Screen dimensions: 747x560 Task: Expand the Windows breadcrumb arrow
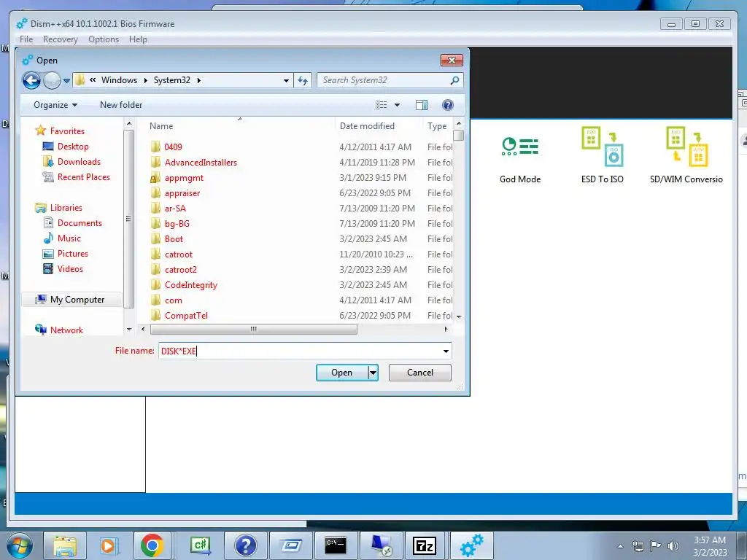145,80
